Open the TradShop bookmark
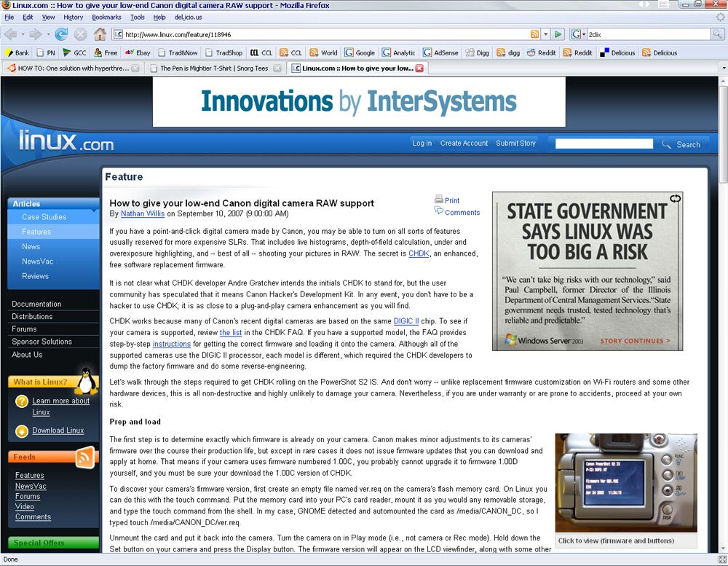 [223, 52]
